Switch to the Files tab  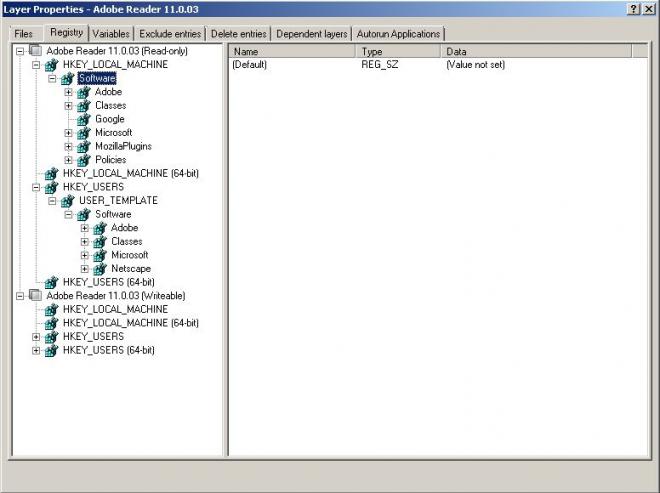coord(24,34)
